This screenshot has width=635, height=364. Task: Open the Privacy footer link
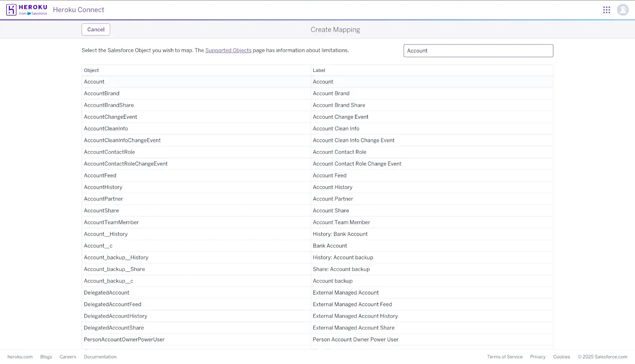coord(538,356)
